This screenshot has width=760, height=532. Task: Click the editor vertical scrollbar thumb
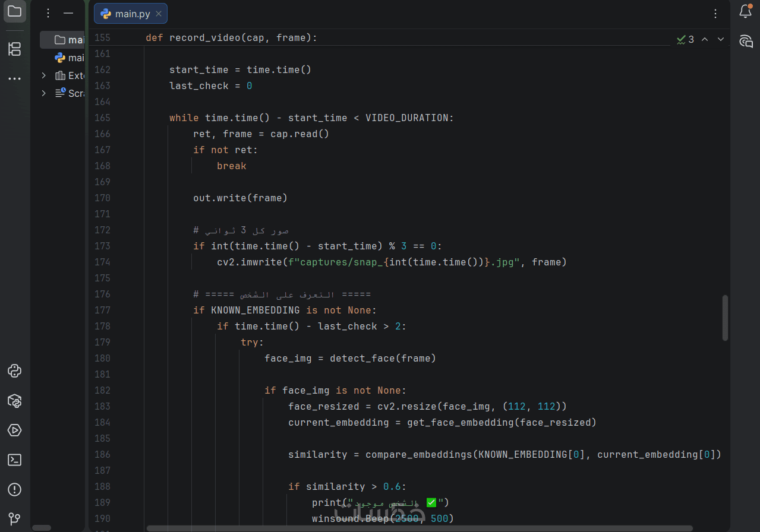725,318
